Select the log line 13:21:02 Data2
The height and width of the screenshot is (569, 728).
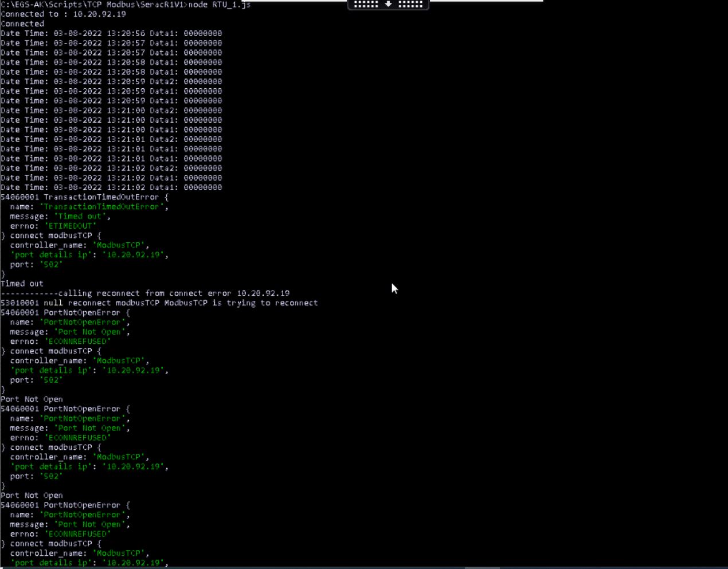click(x=111, y=168)
